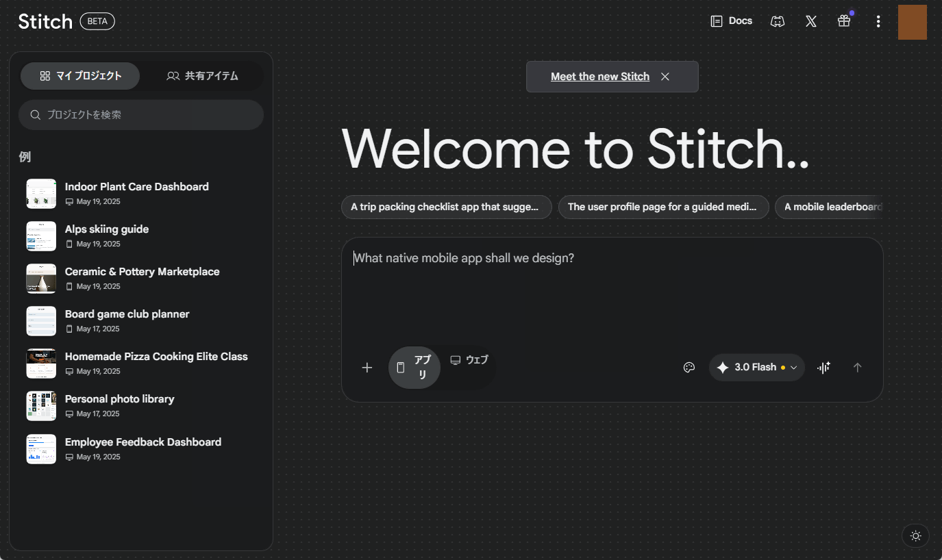
Task: Click the gift what's-new icon
Action: tap(844, 21)
